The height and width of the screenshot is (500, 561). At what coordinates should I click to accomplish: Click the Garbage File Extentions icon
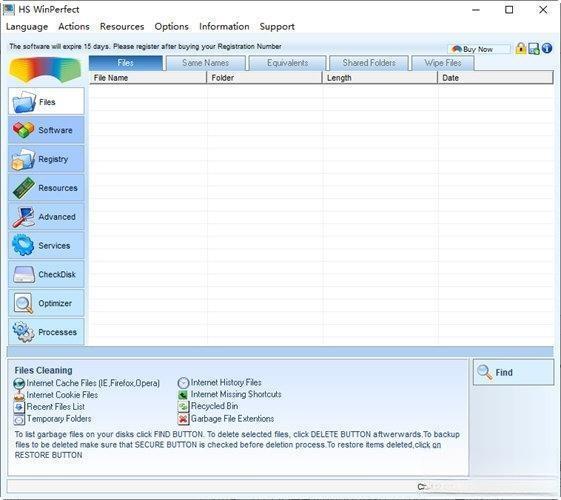pos(183,419)
